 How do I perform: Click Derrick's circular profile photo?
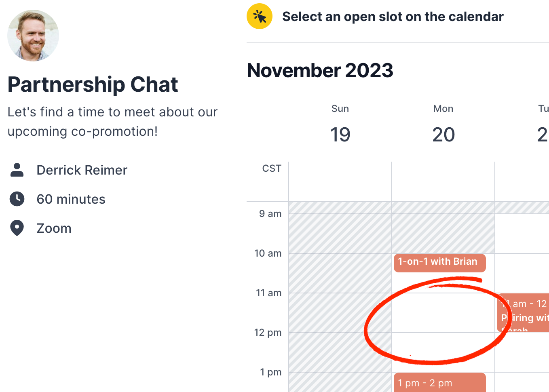(33, 36)
